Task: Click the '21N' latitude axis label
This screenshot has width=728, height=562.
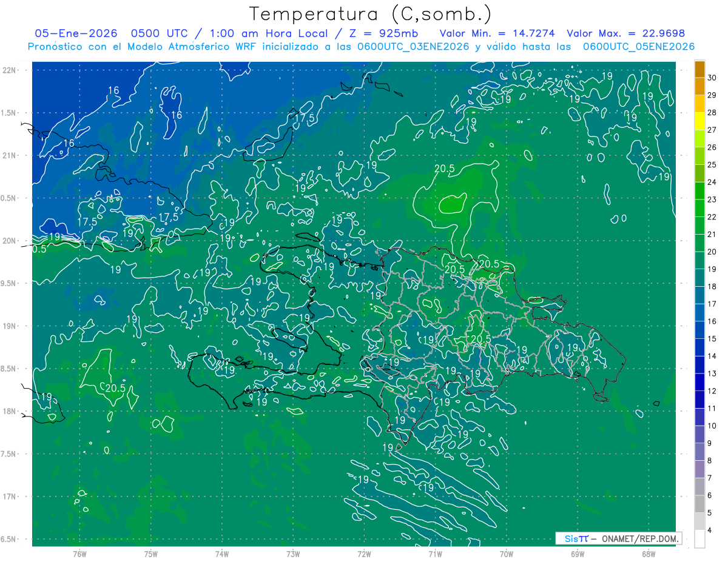Action: (10, 155)
